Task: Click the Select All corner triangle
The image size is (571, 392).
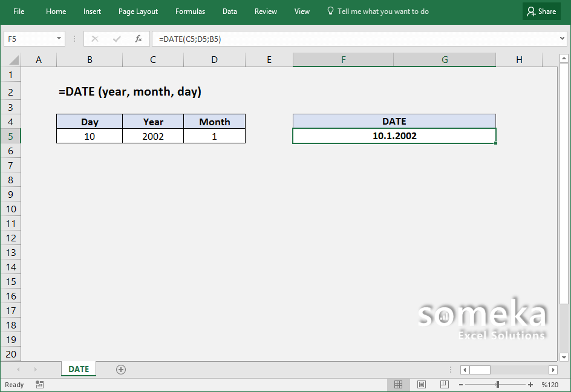Action: point(14,60)
